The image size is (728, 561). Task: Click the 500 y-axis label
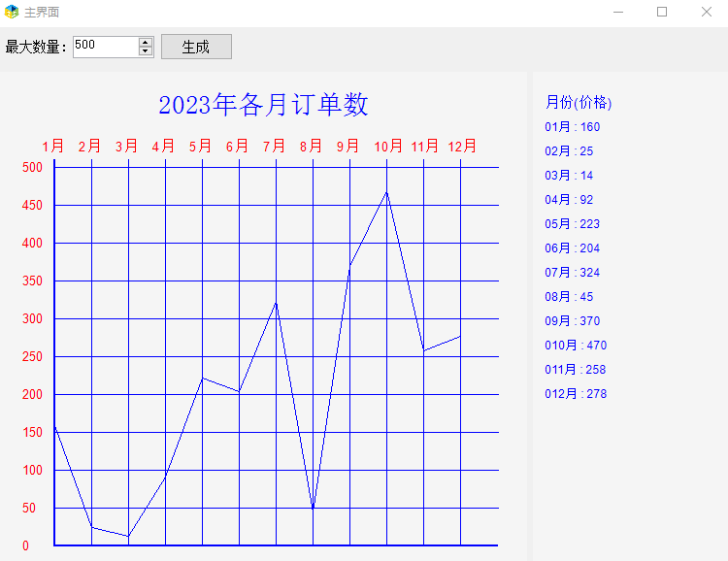32,167
